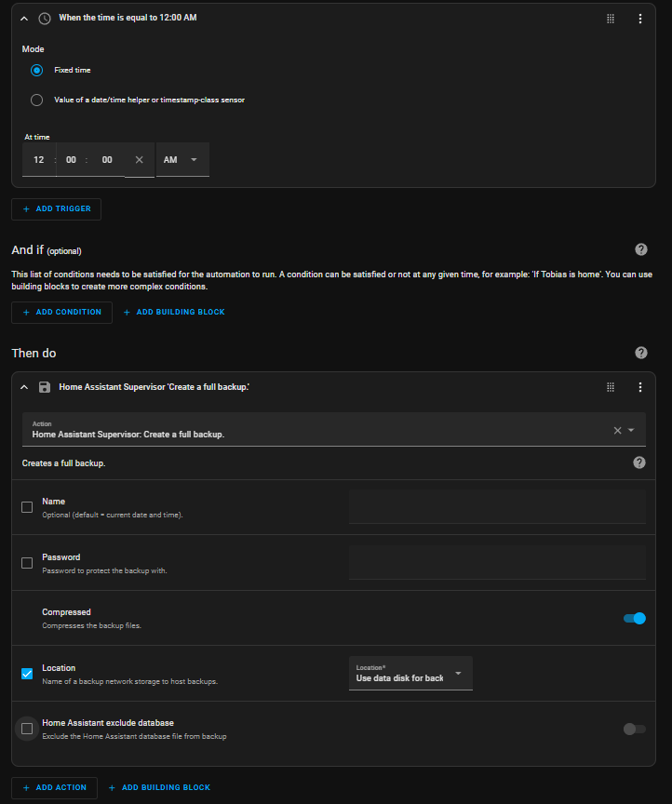672x804 pixels.
Task: Select the Fixed time mode
Action: [x=36, y=70]
